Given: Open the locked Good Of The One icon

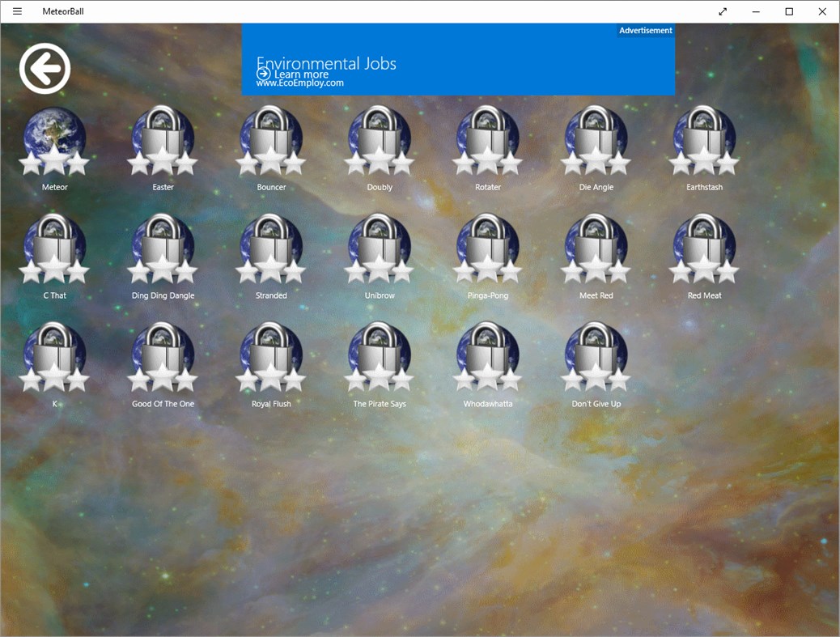Looking at the screenshot, I should click(163, 357).
